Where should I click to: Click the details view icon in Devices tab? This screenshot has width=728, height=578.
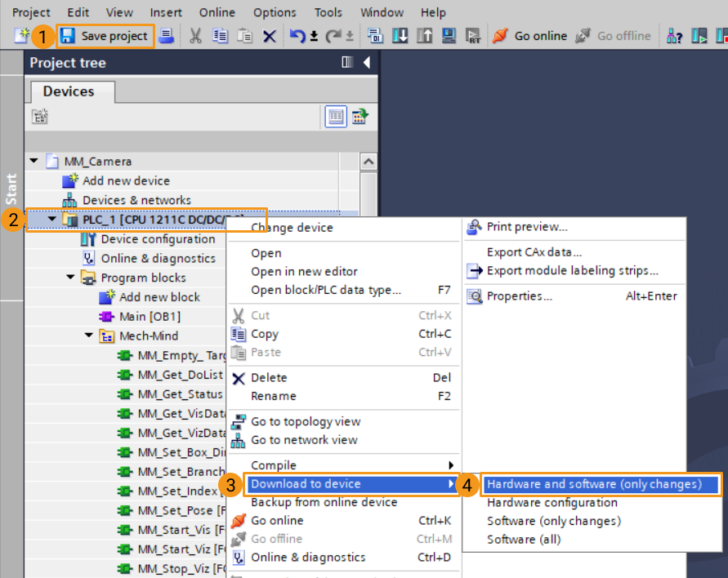click(x=336, y=117)
